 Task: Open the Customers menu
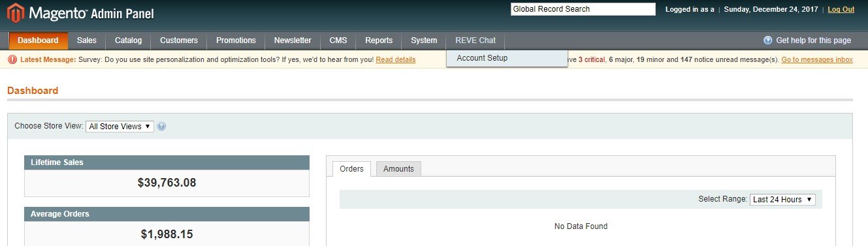(x=179, y=40)
